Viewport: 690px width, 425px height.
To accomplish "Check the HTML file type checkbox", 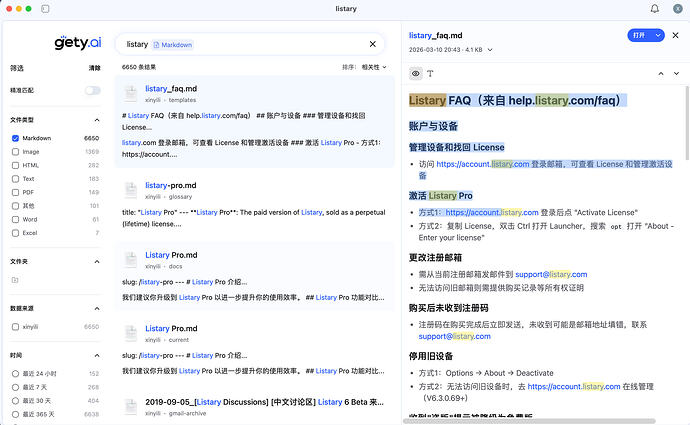I will click(15, 165).
